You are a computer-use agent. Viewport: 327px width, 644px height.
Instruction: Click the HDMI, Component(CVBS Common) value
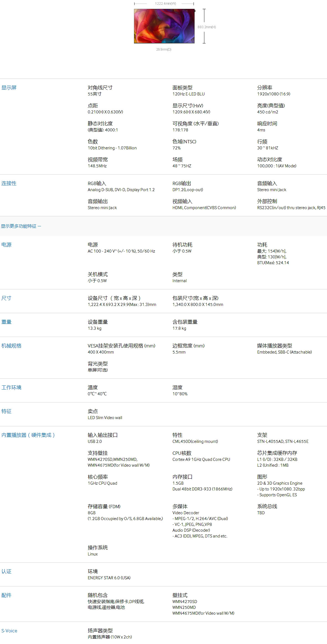coord(204,208)
